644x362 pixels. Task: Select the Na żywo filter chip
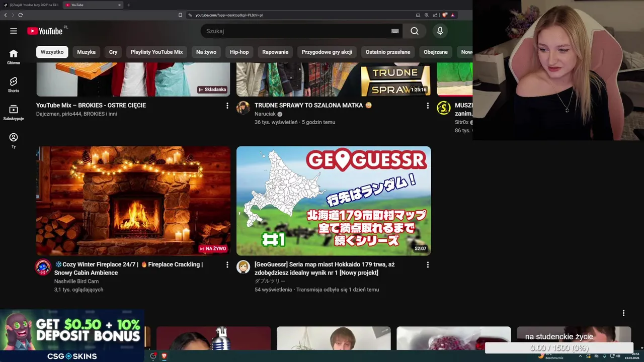click(x=206, y=52)
